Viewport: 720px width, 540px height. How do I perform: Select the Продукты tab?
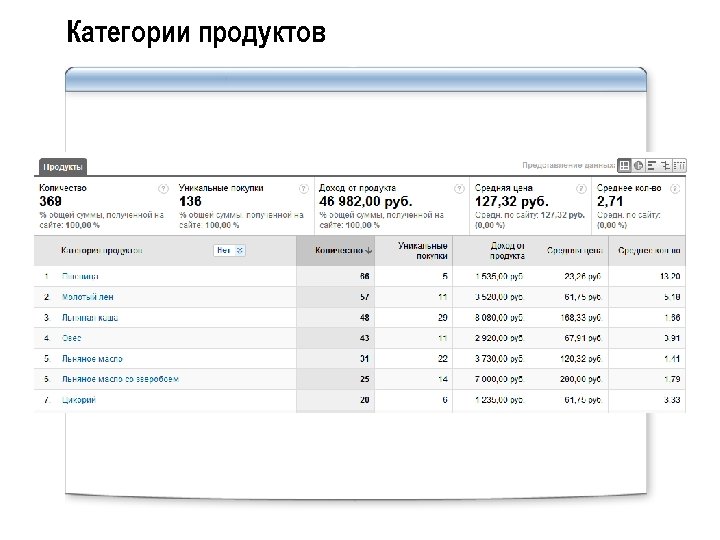(x=63, y=167)
